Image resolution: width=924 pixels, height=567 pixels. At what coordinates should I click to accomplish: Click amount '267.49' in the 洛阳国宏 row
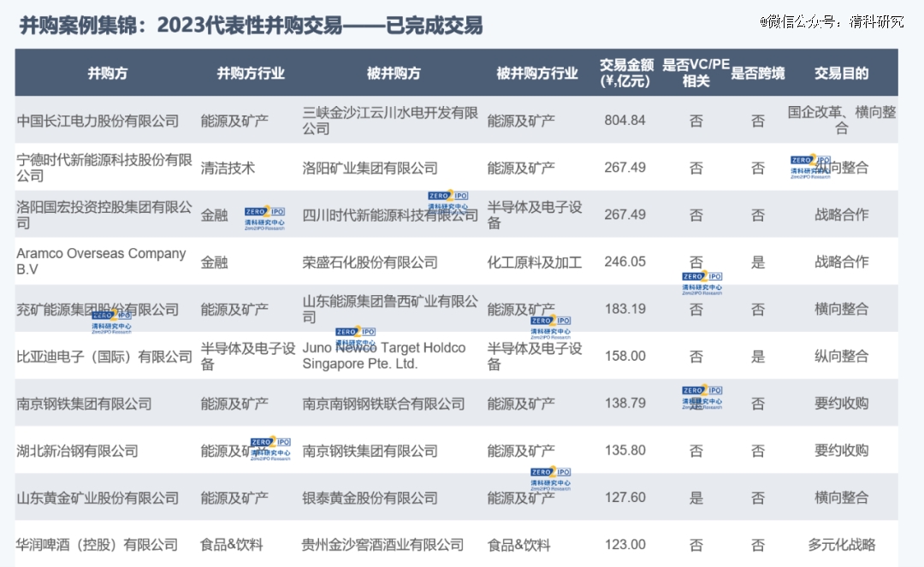click(625, 215)
